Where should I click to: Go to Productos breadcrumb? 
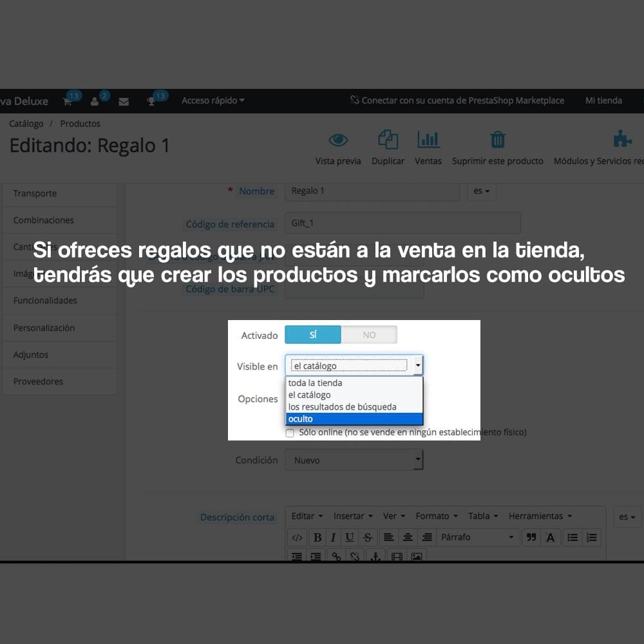pos(80,124)
